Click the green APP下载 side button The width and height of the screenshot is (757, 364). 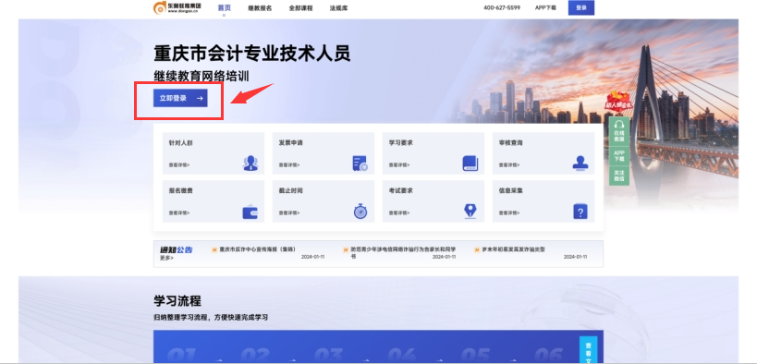coord(619,155)
